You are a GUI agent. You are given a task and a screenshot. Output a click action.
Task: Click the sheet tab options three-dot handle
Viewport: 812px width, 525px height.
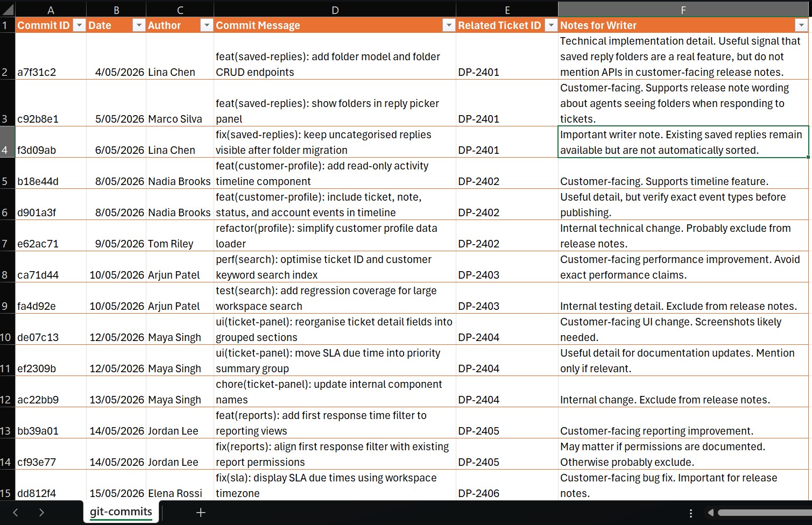click(691, 513)
